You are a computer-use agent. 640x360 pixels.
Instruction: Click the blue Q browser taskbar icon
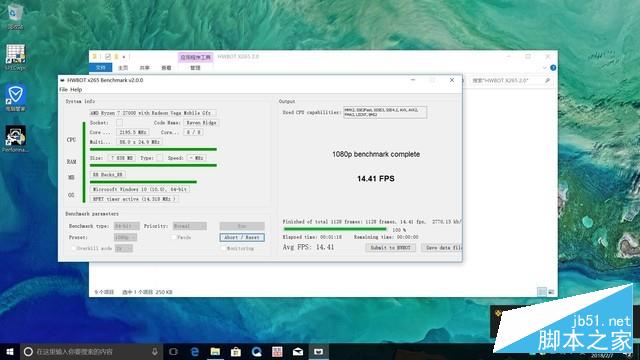coord(257,351)
